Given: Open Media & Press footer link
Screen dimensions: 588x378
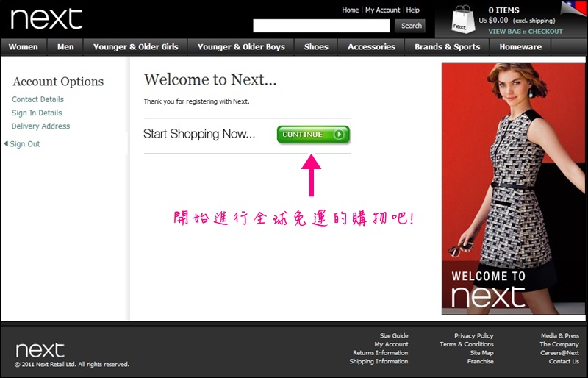Looking at the screenshot, I should pyautogui.click(x=560, y=335).
